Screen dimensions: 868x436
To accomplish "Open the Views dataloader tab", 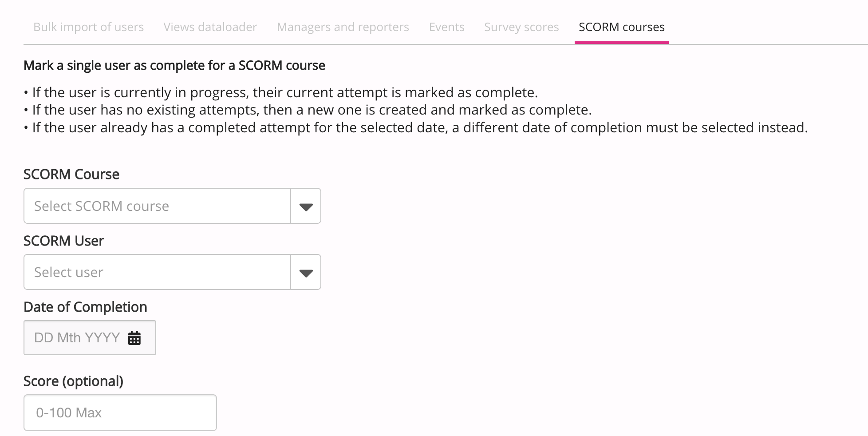I will tap(210, 27).
